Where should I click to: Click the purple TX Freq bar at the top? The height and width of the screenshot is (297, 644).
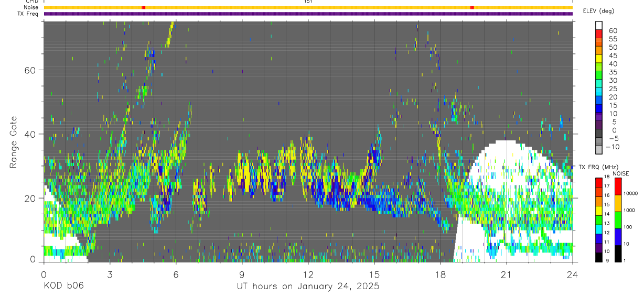[x=308, y=14]
